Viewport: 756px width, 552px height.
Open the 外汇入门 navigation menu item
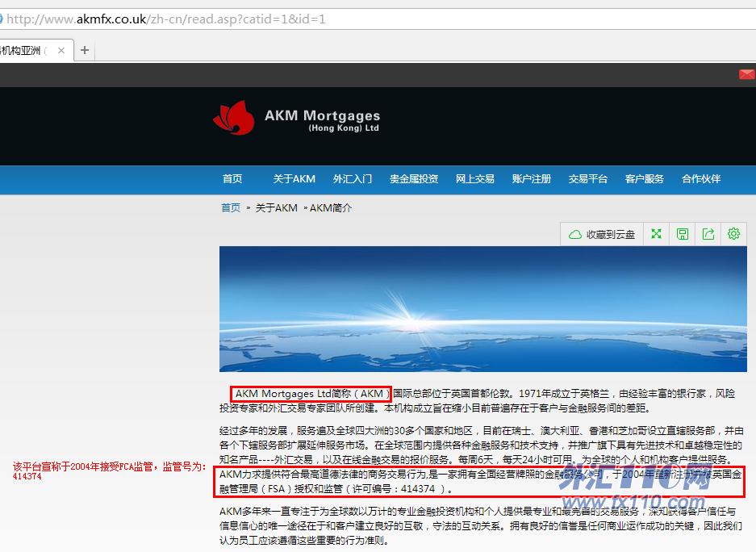353,179
